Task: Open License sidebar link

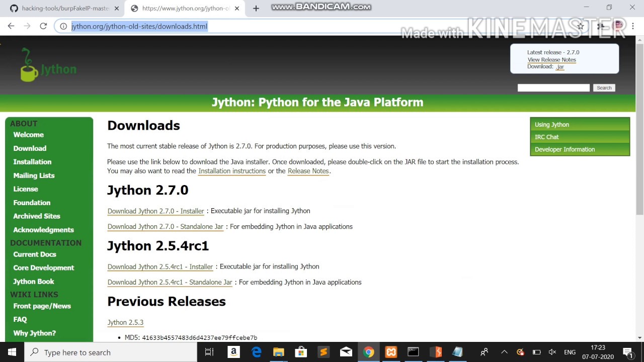Action: (x=26, y=189)
